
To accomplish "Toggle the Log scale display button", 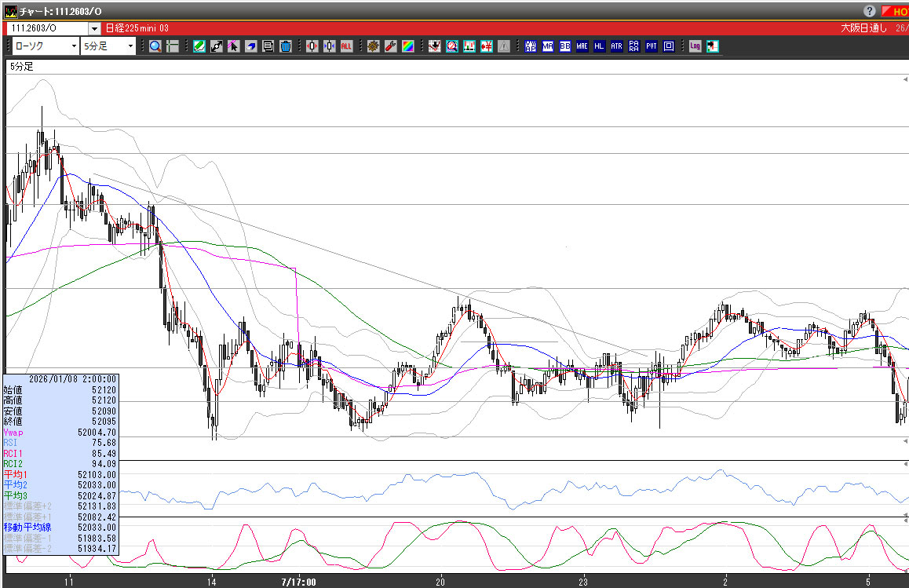I will [695, 46].
